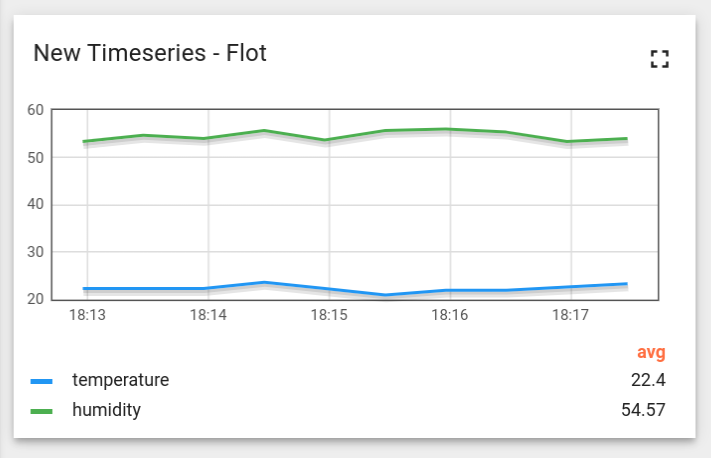Viewport: 711px width, 458px height.
Task: Click the 40 y-axis label
Action: click(x=35, y=204)
